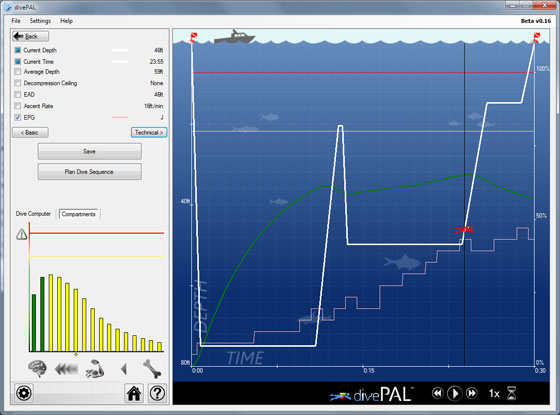
Task: Open the Settings menu
Action: pos(40,21)
